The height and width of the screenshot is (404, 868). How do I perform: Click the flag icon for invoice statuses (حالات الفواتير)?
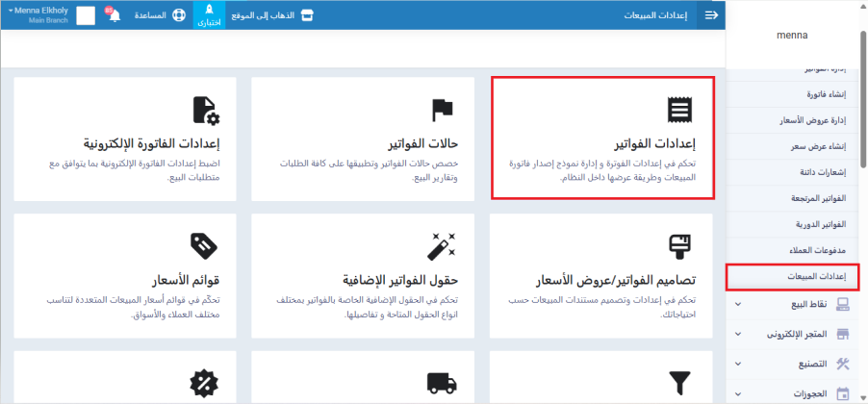click(442, 109)
